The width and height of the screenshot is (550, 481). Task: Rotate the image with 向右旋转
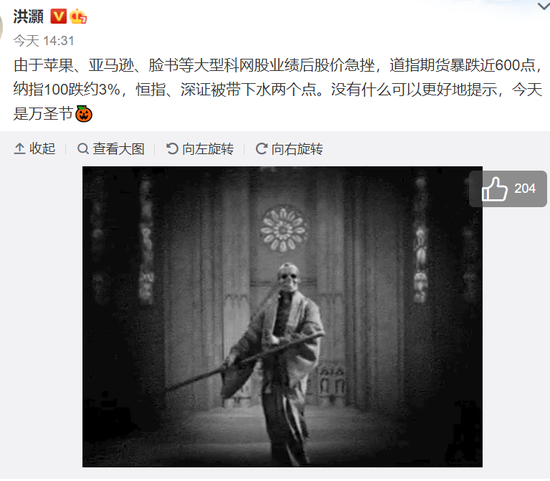[x=289, y=149]
